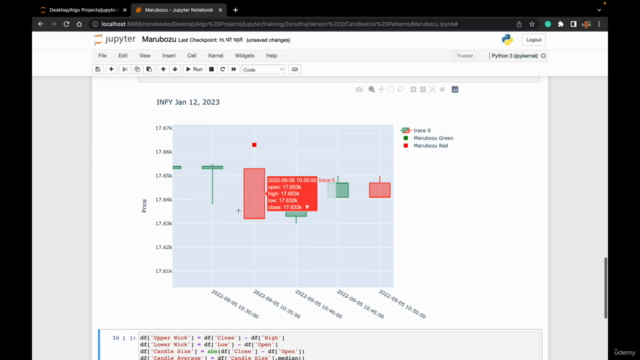This screenshot has width=640, height=360.
Task: Go forward in browser history
Action: click(53, 24)
